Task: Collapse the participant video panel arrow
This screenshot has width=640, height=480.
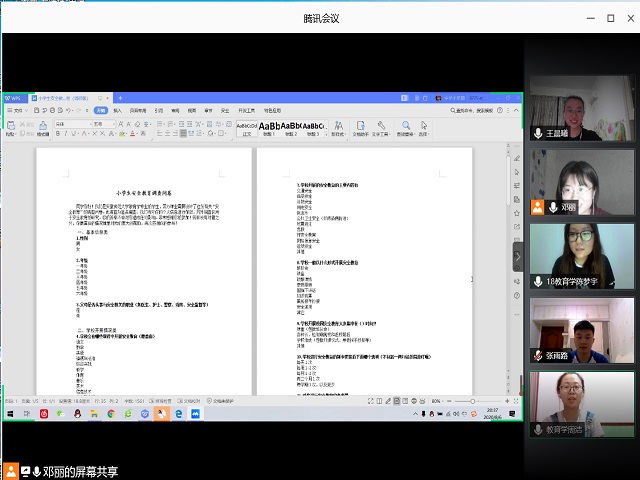Action: click(518, 257)
